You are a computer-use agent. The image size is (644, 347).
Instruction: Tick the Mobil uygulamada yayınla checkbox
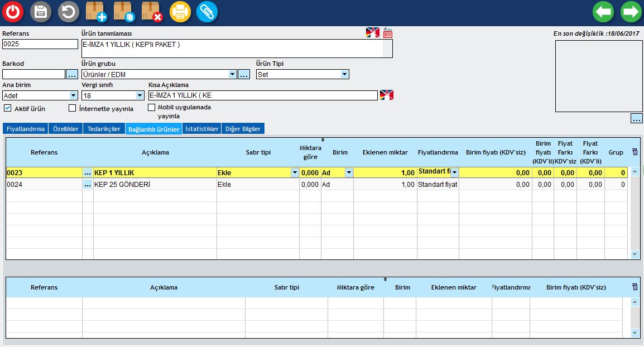[x=152, y=107]
